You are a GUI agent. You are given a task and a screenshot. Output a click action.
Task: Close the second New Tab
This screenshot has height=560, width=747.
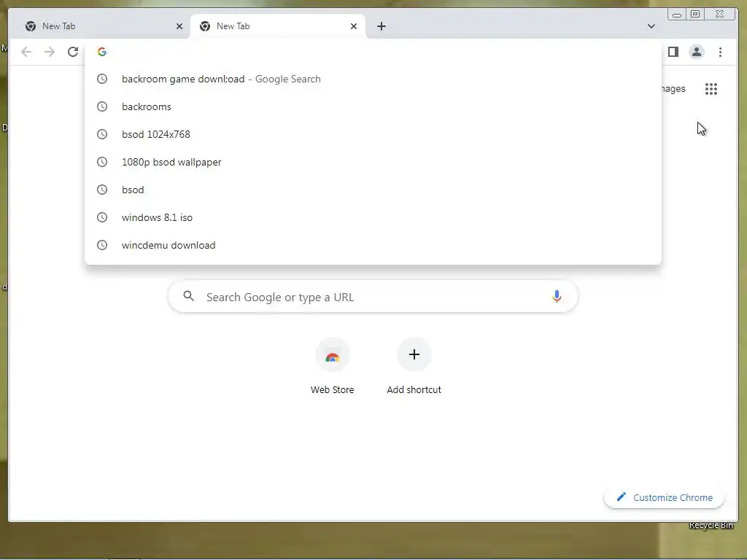coord(354,26)
